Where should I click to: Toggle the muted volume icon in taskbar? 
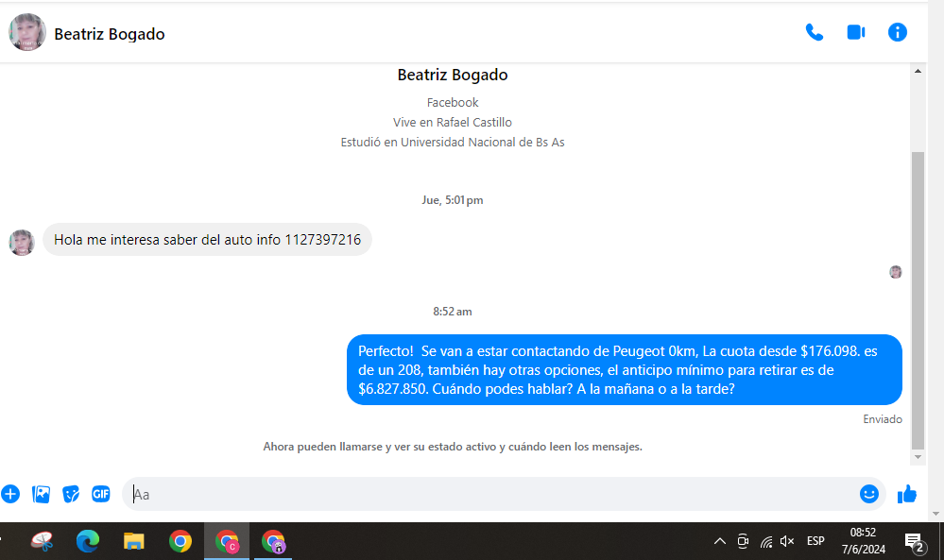(x=787, y=541)
